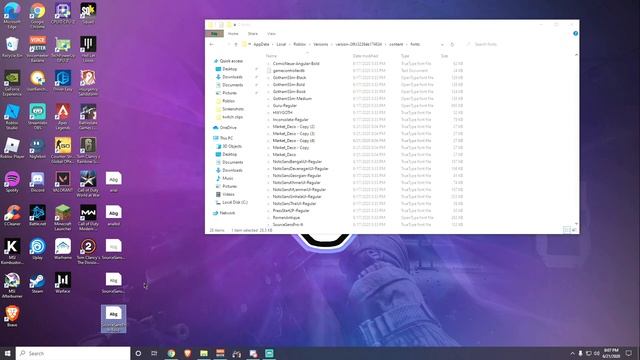The image size is (640, 360).
Task: Open the Roblox Studio shortcut
Action: tap(12, 117)
